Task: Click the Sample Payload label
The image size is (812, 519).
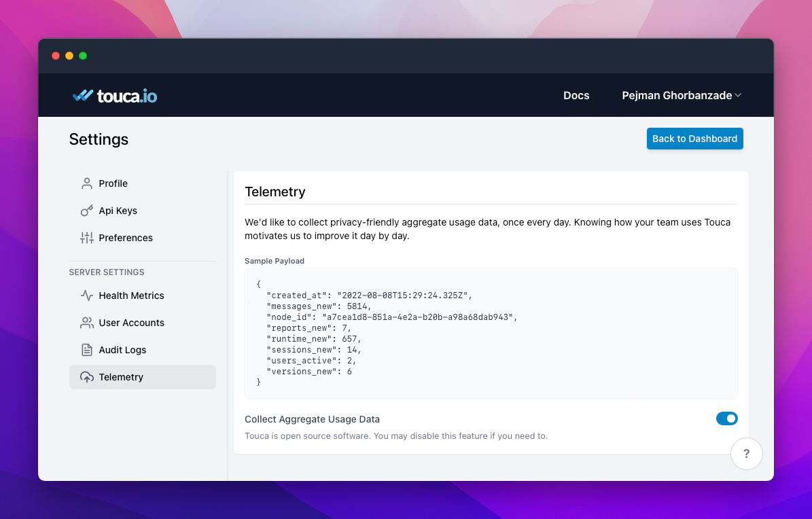Action: point(275,261)
